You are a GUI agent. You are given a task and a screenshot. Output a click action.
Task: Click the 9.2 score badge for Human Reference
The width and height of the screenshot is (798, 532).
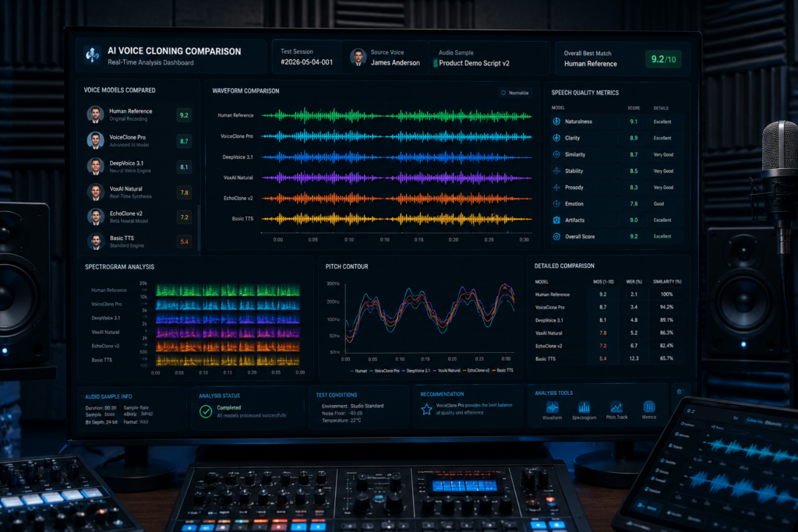click(184, 115)
